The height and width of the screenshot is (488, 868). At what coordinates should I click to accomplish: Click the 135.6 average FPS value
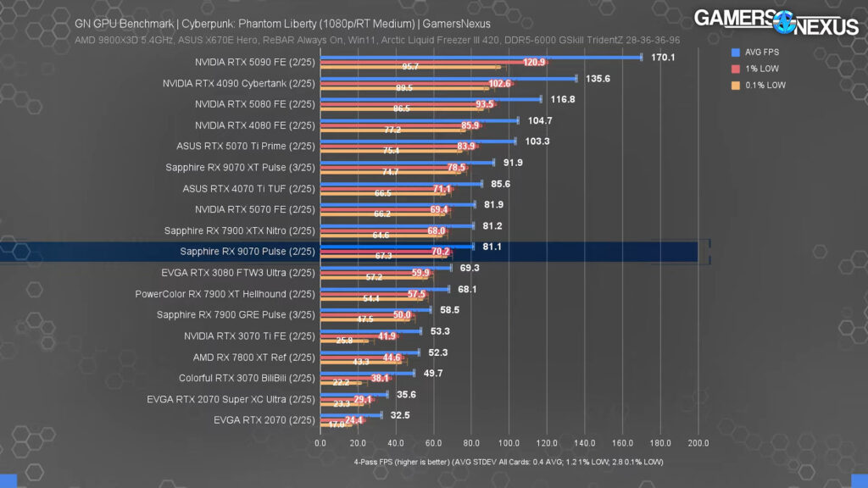click(598, 79)
